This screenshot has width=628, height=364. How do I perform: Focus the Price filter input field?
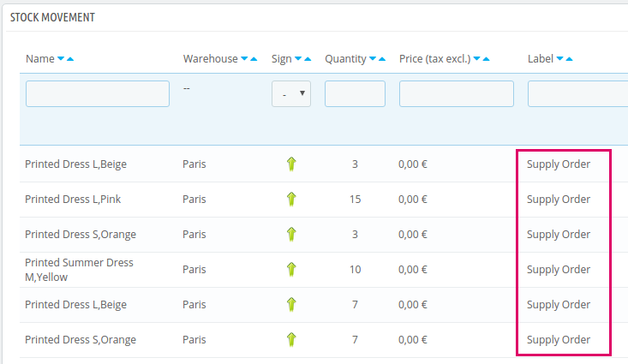click(457, 93)
